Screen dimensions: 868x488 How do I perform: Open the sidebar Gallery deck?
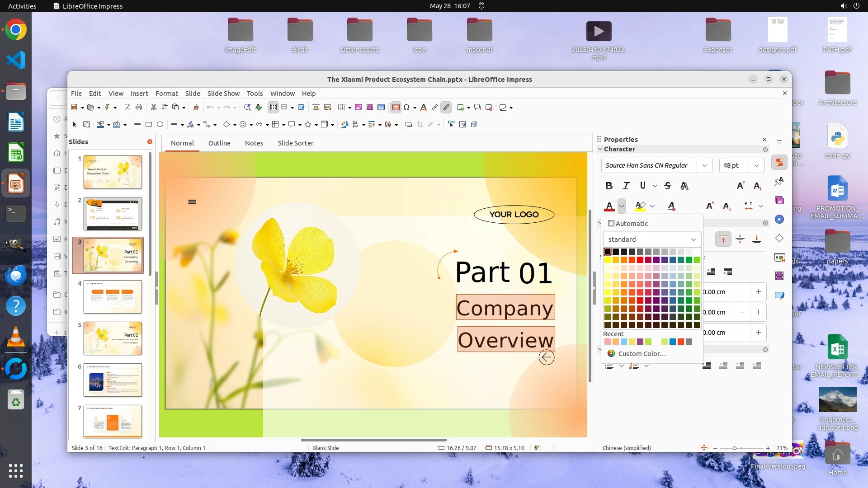[779, 200]
